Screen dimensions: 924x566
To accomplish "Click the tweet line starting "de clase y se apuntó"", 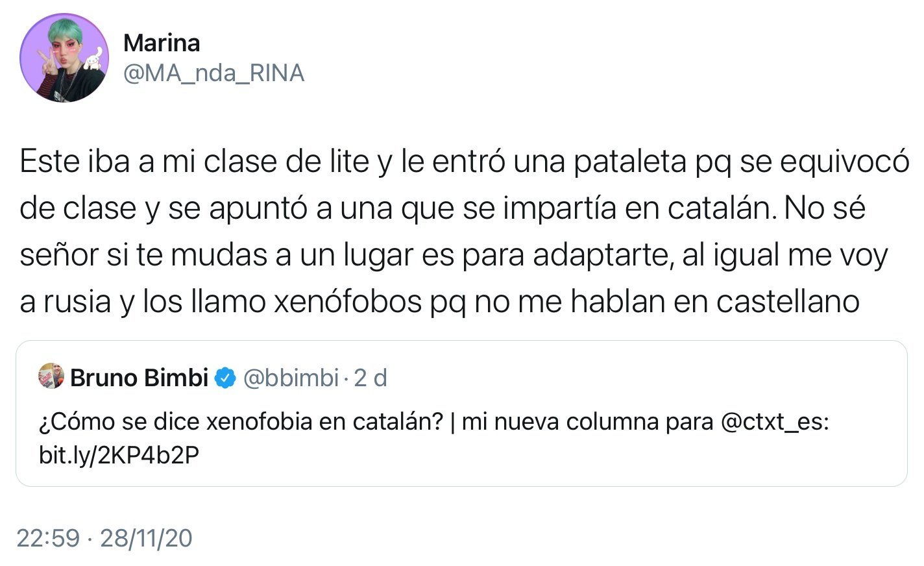I will (x=442, y=208).
